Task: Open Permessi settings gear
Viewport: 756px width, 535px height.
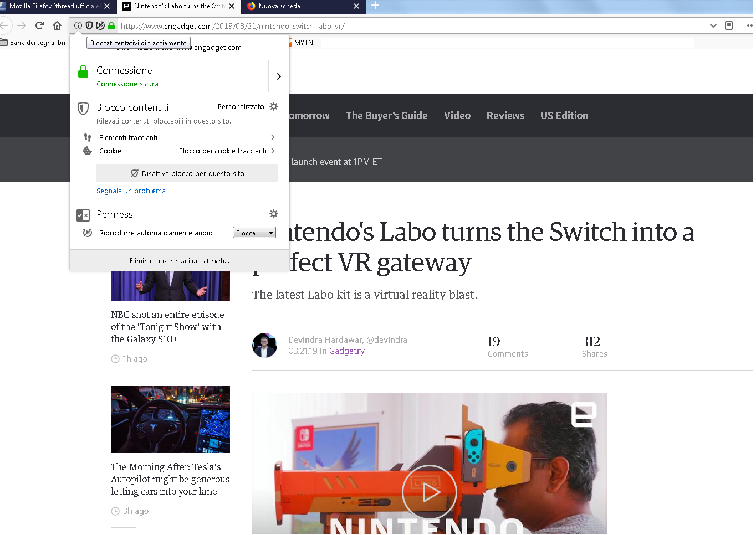Action: point(274,214)
